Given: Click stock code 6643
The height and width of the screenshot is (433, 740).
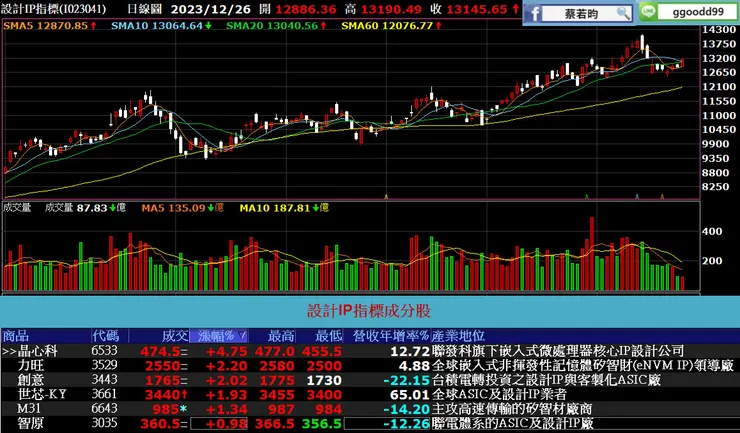Looking at the screenshot, I should pos(104,408).
